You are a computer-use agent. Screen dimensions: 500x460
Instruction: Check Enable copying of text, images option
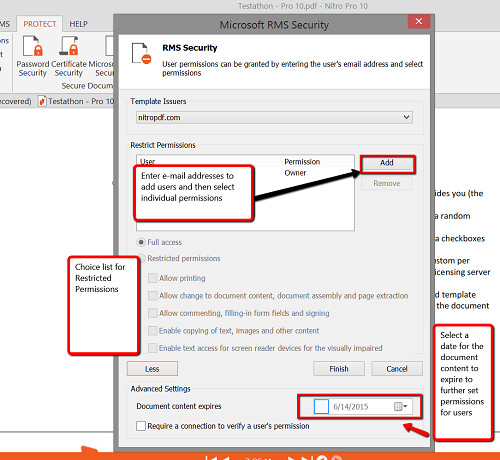153,331
